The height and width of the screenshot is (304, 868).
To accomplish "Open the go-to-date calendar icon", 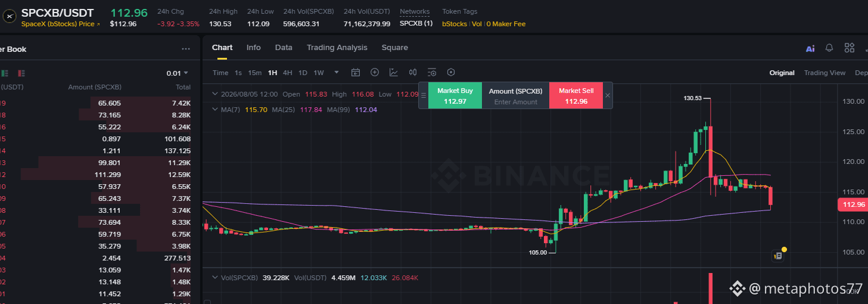I will (356, 73).
